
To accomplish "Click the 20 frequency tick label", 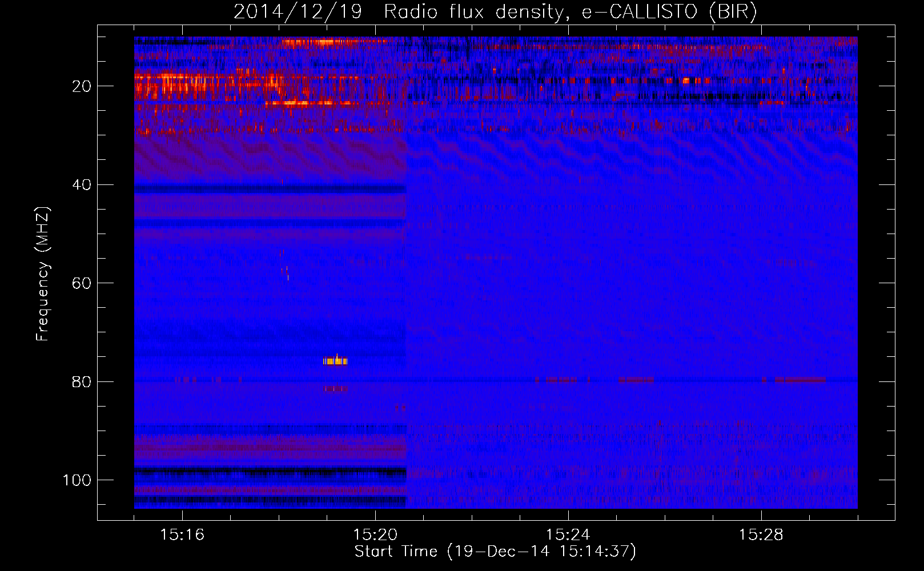I will tap(82, 87).
